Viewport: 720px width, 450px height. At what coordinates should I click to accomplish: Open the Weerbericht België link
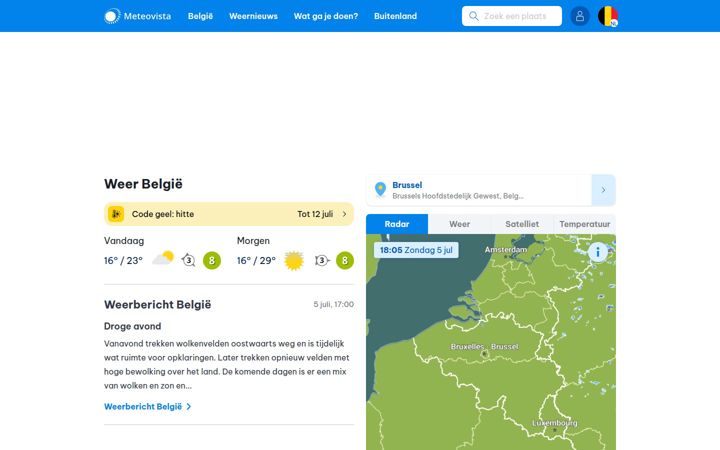143,406
